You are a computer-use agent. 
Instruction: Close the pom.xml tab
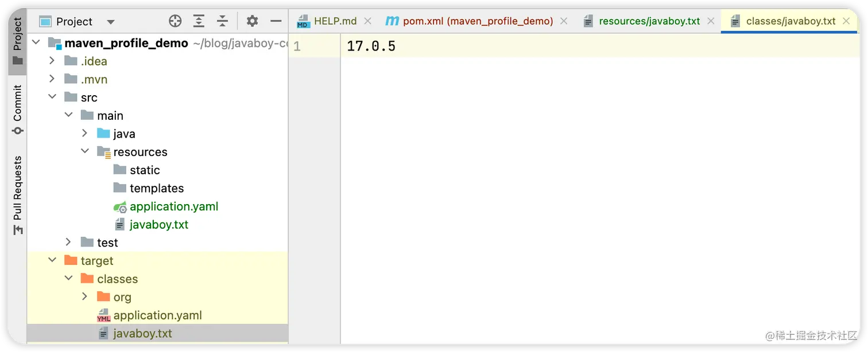(564, 21)
